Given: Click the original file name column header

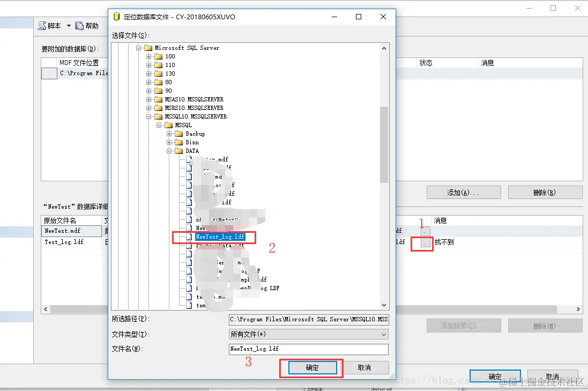Looking at the screenshot, I should pyautogui.click(x=71, y=220).
